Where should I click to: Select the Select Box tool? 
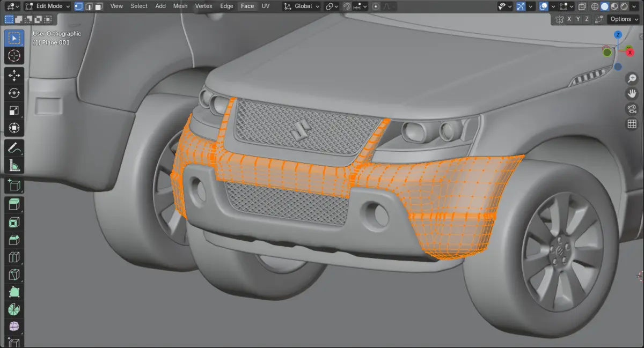pos(14,38)
